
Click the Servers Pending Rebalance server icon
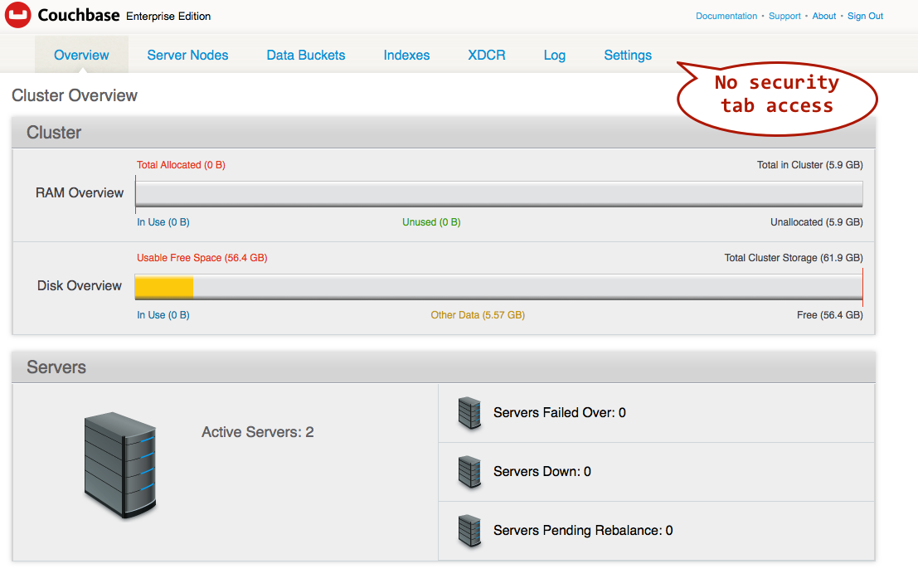(x=469, y=531)
